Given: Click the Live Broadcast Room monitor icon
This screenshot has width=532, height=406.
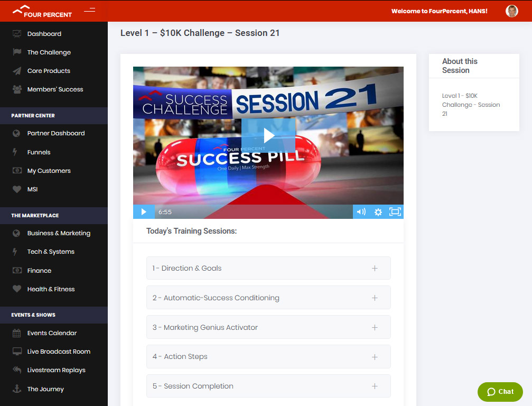Looking at the screenshot, I should [17, 352].
